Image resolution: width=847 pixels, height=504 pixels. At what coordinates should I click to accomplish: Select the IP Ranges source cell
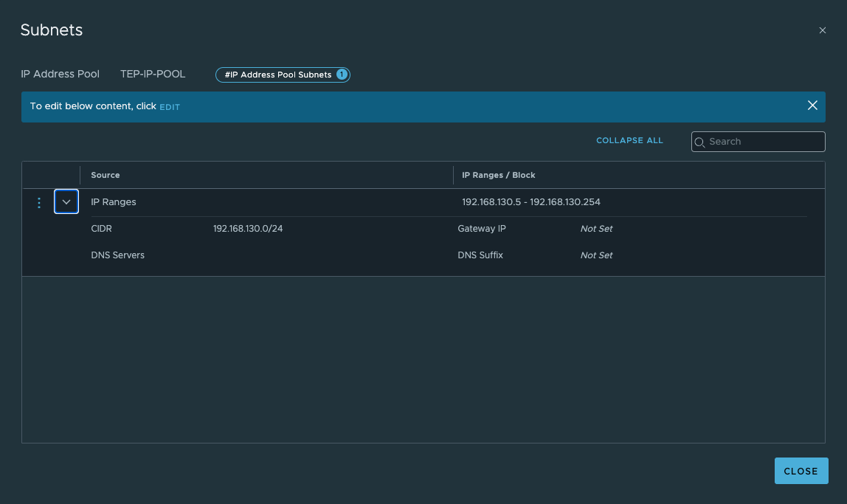114,202
